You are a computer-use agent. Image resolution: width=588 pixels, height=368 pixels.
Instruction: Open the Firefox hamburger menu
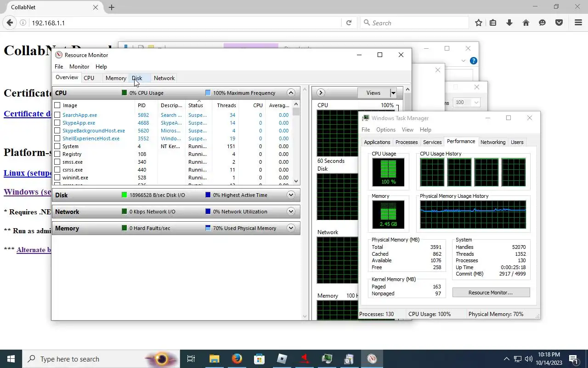[x=578, y=23]
